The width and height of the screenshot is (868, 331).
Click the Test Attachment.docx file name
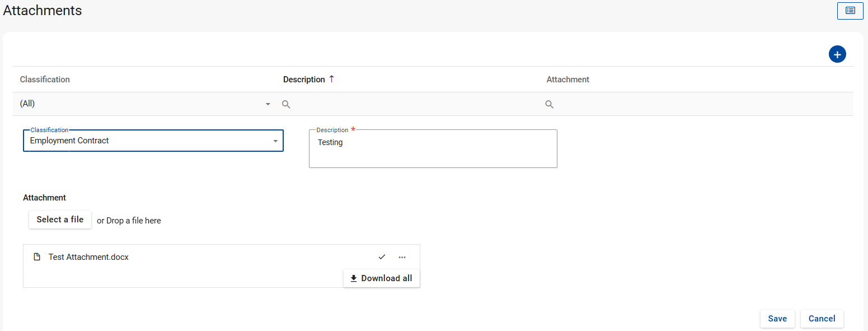[88, 257]
